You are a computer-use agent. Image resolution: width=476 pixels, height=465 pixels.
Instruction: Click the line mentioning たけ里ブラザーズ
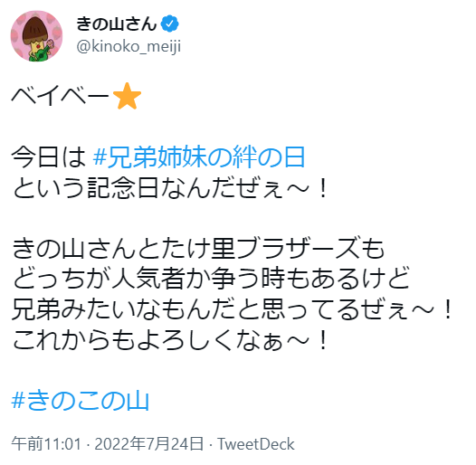pos(198,249)
